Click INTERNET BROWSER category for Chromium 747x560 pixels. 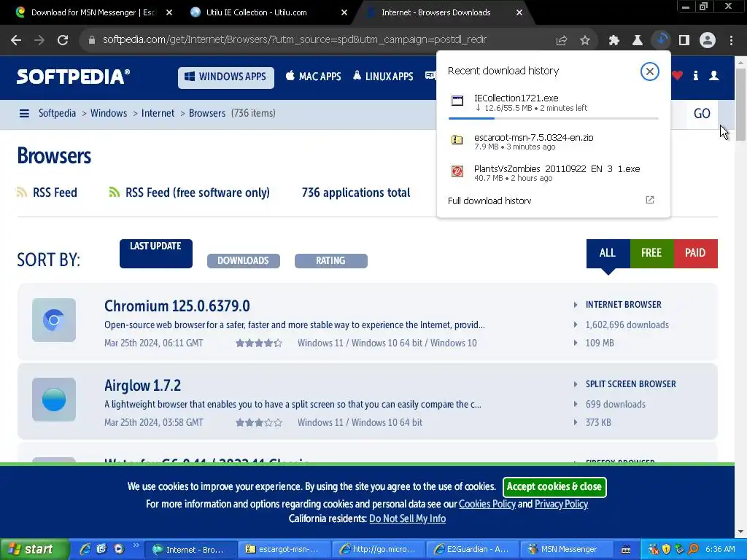tap(623, 305)
